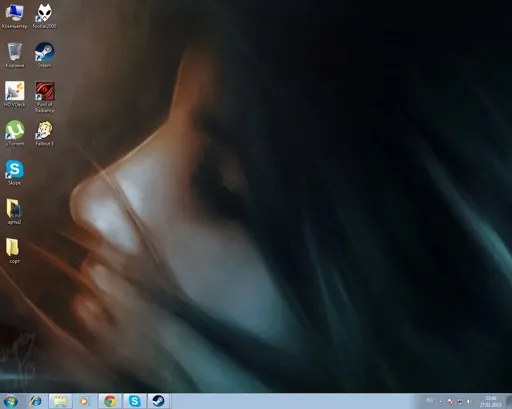Select the Pool of Radiance shortcut
The width and height of the screenshot is (512, 409).
click(44, 97)
